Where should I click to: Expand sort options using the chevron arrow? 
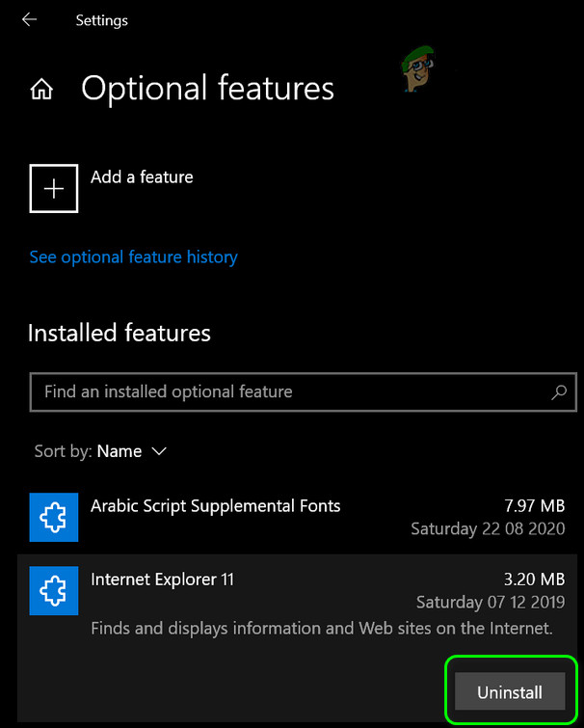tap(159, 451)
